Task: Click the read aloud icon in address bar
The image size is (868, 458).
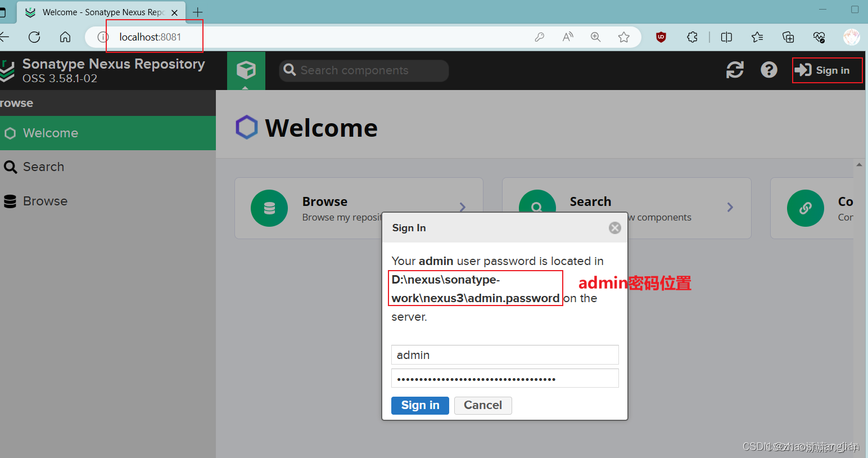Action: pos(568,37)
